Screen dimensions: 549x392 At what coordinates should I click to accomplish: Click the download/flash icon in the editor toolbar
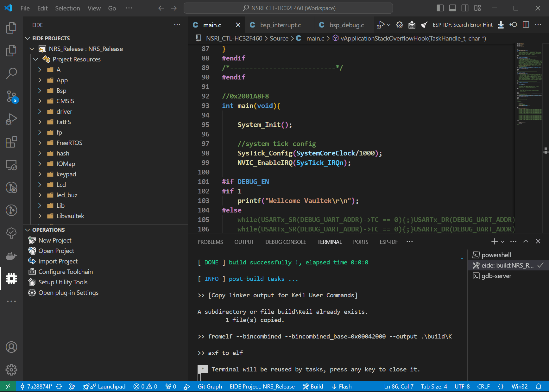click(501, 25)
